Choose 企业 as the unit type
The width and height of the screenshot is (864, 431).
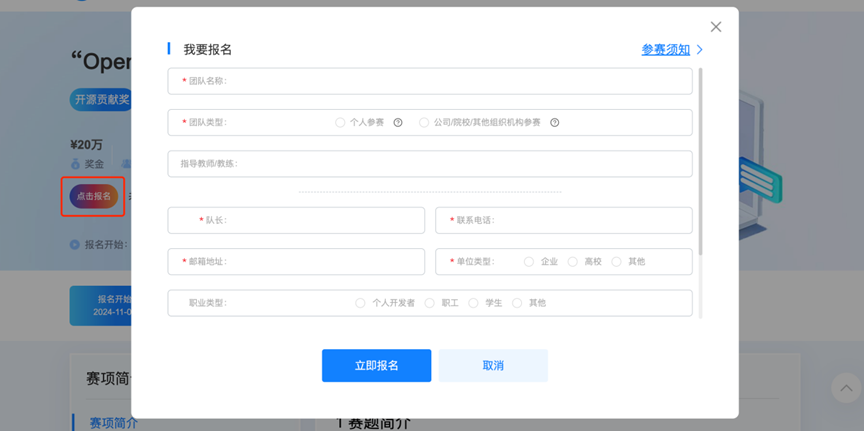pyautogui.click(x=529, y=262)
